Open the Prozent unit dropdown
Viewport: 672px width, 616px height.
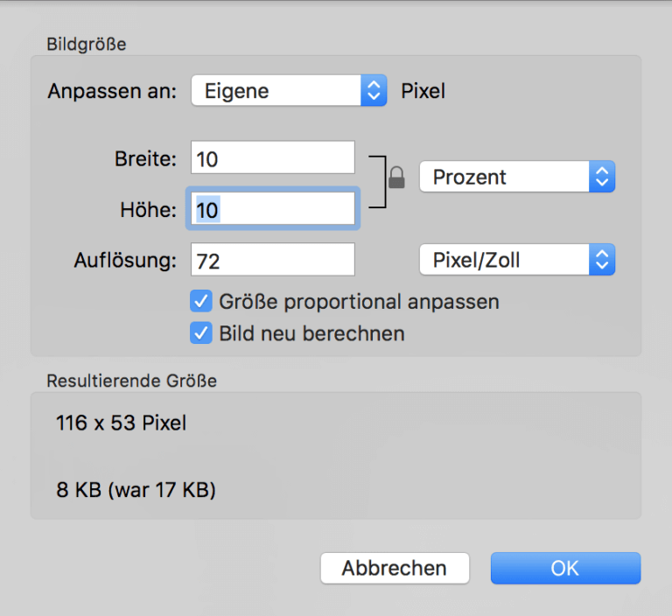pos(517,177)
